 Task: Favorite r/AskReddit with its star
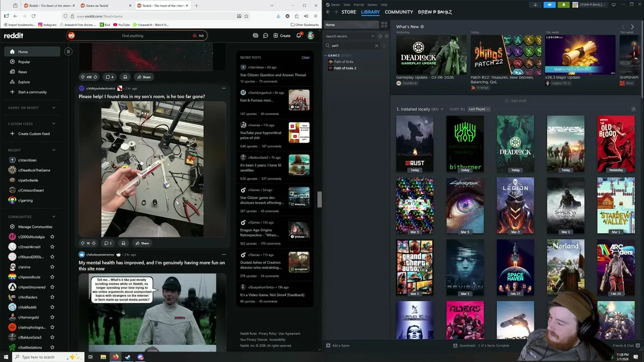52,307
